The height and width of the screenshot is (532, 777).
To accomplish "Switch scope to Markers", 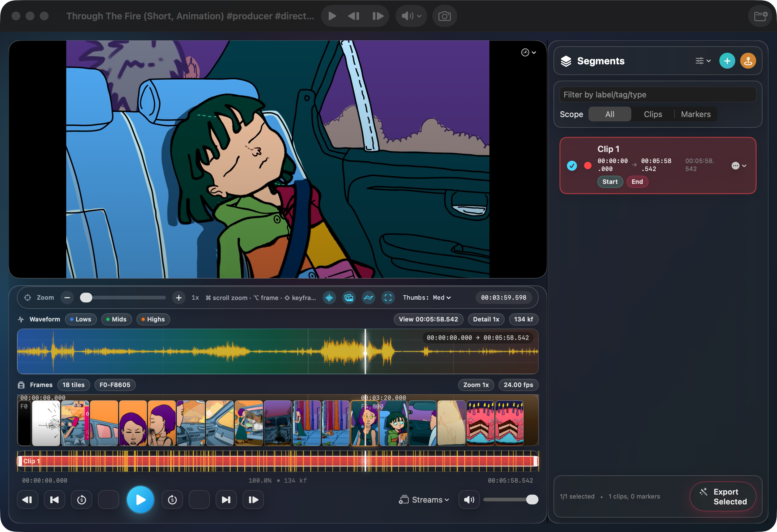I will click(x=696, y=114).
